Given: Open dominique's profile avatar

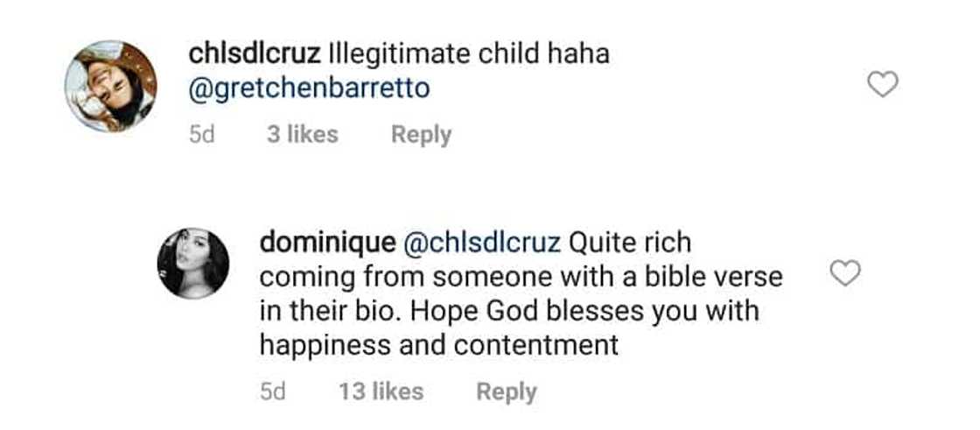Looking at the screenshot, I should (192, 263).
